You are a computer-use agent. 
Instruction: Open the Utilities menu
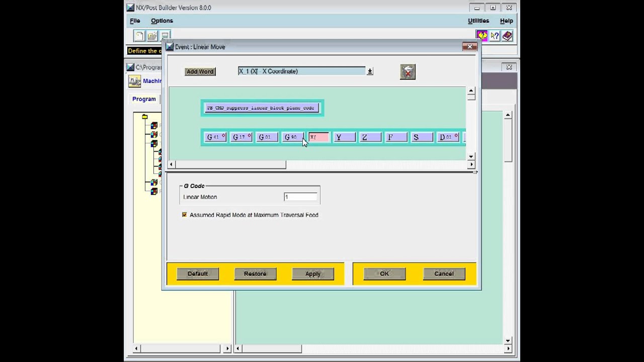point(478,21)
